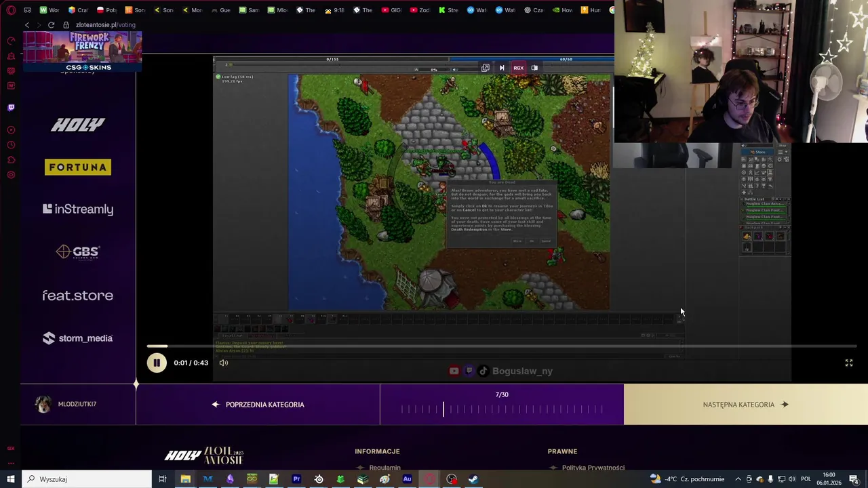868x488 pixels.
Task: Open the Opera GX taskbar icon
Action: 429,479
